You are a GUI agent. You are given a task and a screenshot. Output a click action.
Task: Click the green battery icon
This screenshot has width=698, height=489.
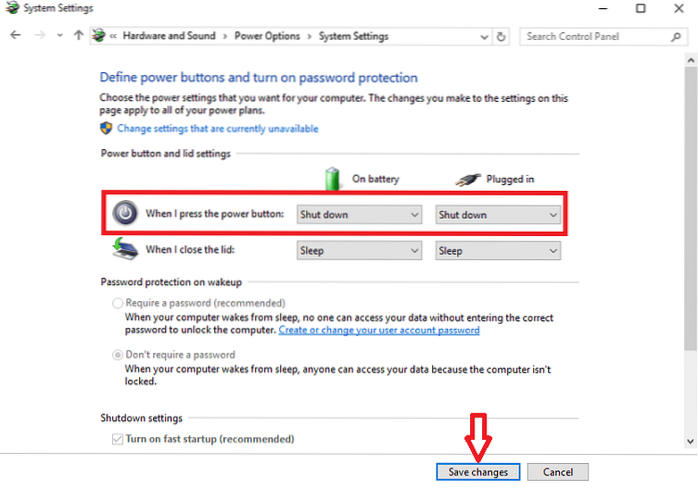pyautogui.click(x=333, y=178)
